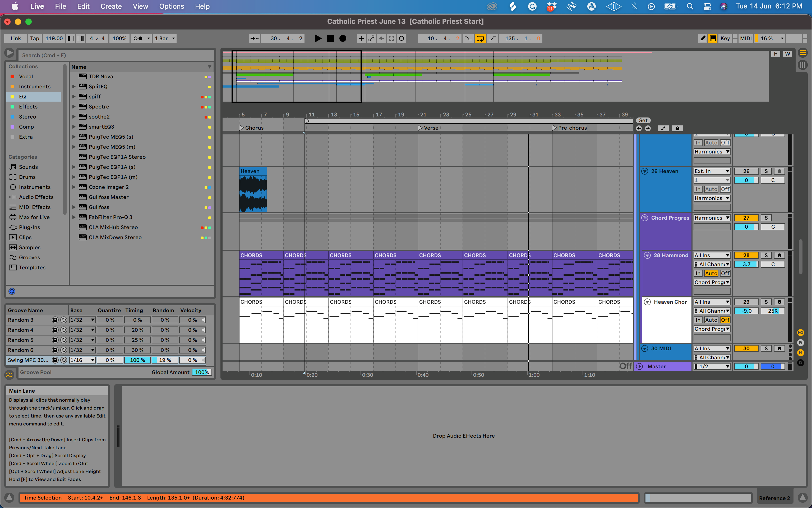Open the Create menu
The width and height of the screenshot is (812, 508).
point(111,6)
